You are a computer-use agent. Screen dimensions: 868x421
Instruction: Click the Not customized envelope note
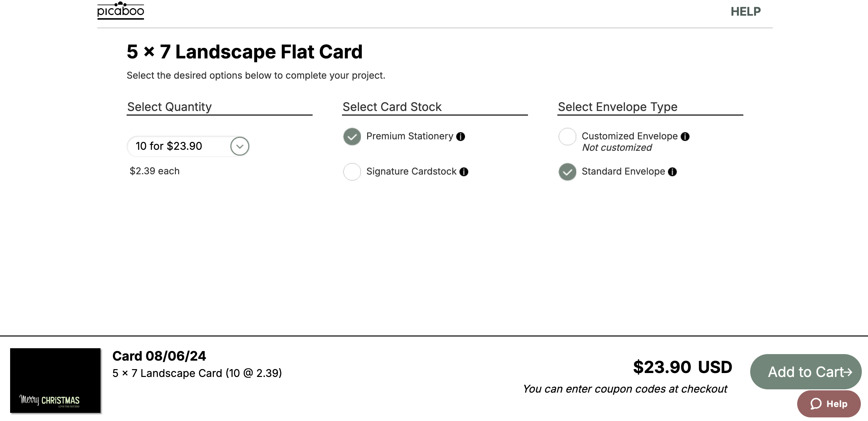[617, 148]
